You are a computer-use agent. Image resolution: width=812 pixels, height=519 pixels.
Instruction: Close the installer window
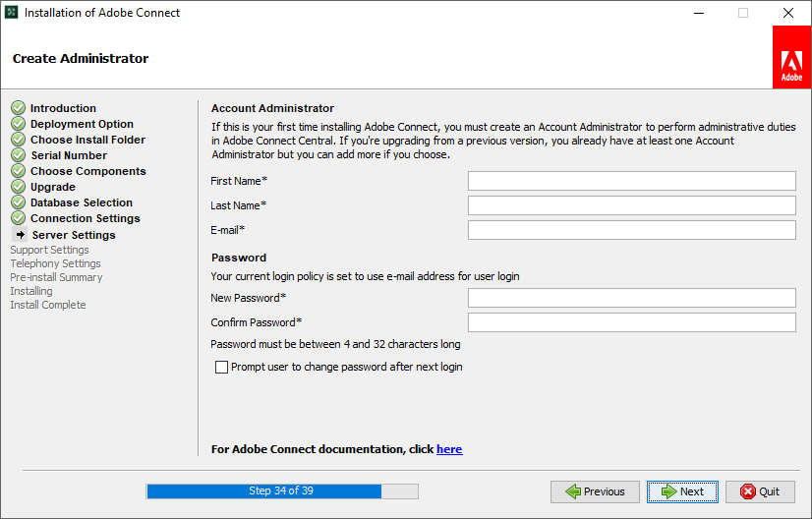[x=788, y=13]
